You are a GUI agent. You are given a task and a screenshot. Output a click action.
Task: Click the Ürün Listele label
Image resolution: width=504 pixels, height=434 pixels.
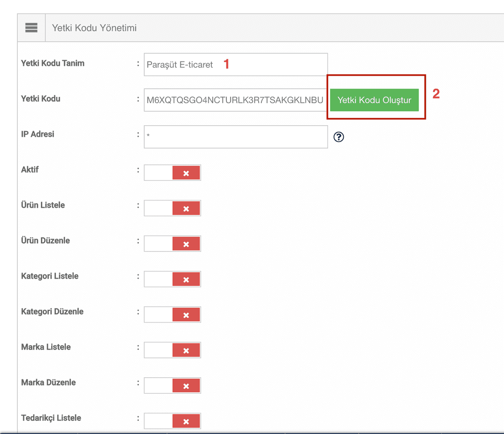(x=43, y=205)
